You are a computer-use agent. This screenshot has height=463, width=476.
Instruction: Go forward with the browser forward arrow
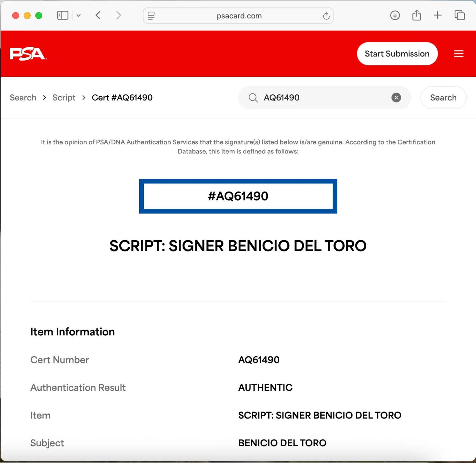pyautogui.click(x=118, y=15)
